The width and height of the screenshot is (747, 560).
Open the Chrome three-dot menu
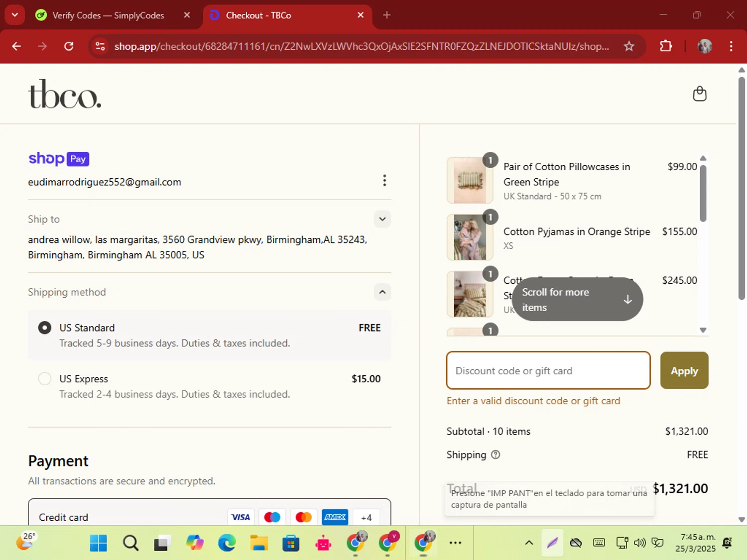(x=731, y=46)
